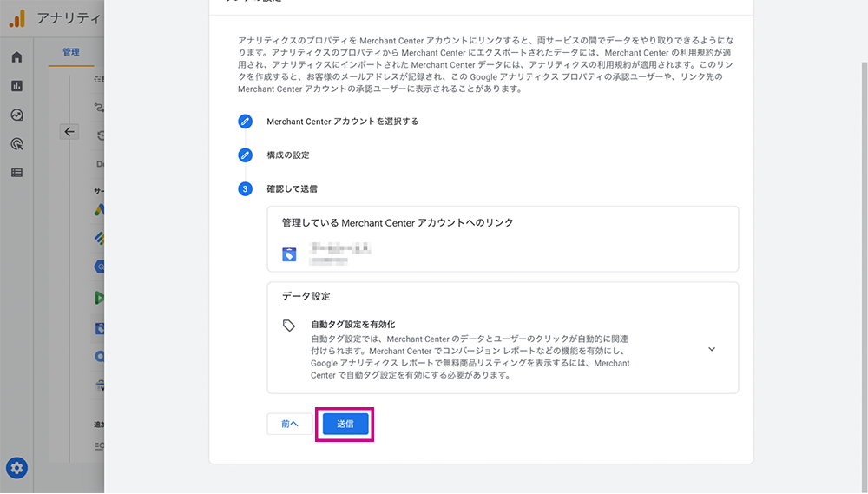Click the Merchant Center account icon in card
The width and height of the screenshot is (868, 494).
point(289,254)
